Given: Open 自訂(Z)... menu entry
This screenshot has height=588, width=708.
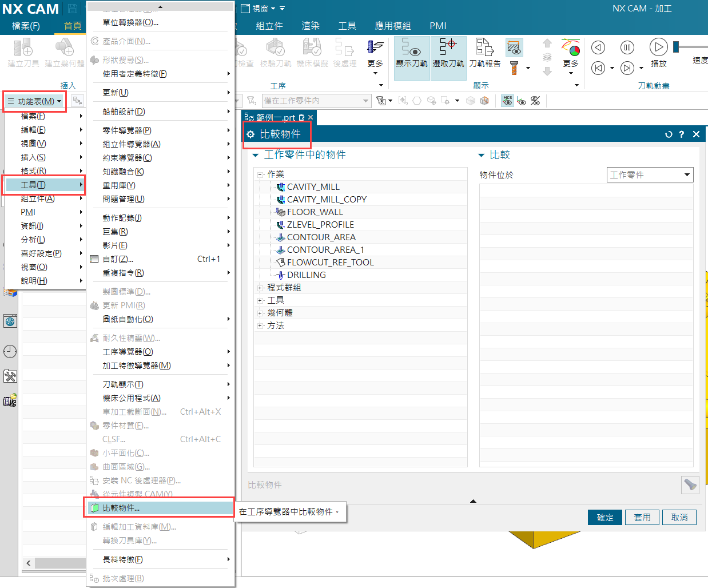Looking at the screenshot, I should (160, 259).
